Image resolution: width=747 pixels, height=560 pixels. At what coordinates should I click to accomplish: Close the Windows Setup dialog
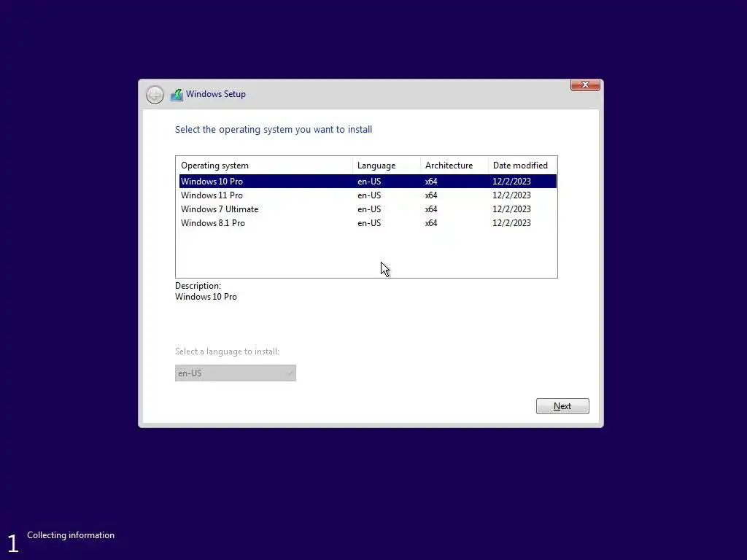click(585, 85)
